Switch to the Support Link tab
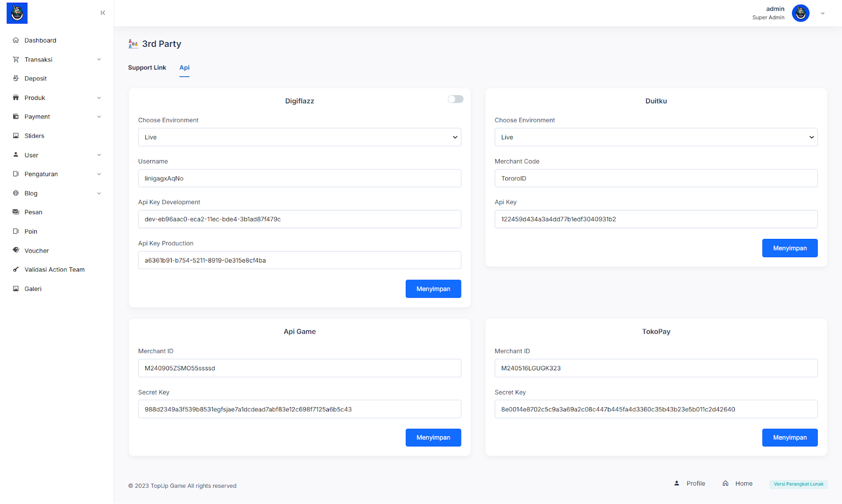The height and width of the screenshot is (504, 842). [x=147, y=67]
